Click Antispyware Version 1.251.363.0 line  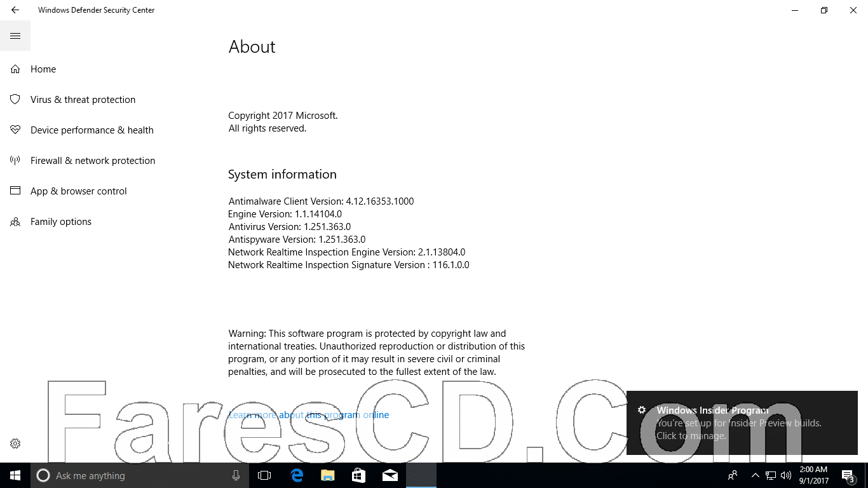[297, 240]
